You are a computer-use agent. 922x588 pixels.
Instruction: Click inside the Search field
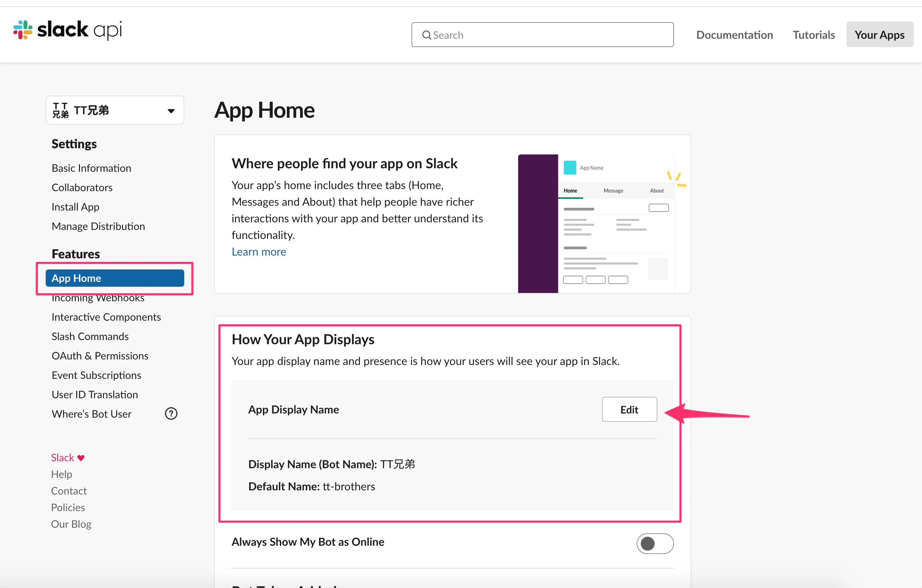542,35
